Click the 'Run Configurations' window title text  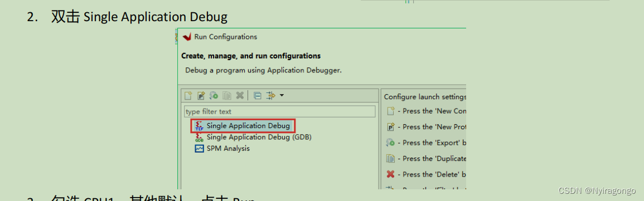[x=225, y=37]
